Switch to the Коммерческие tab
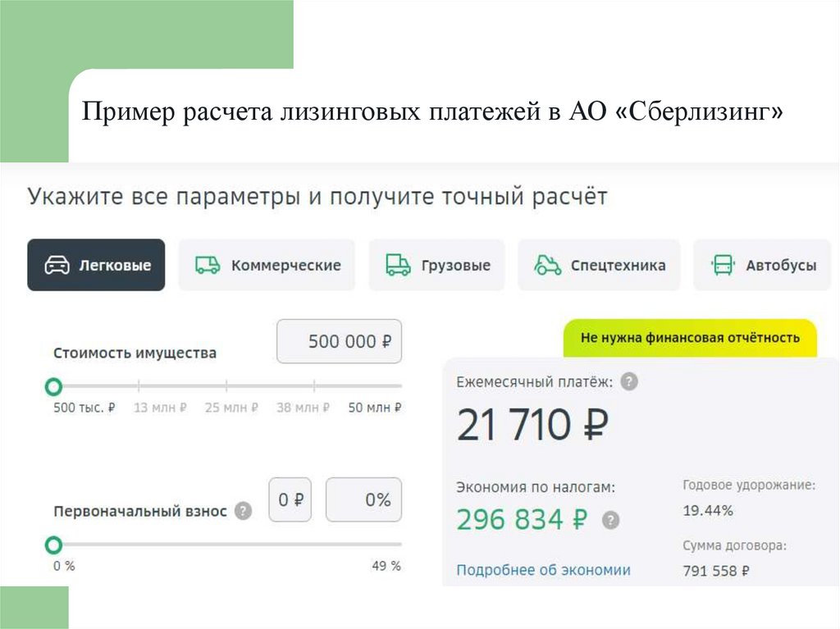Image resolution: width=840 pixels, height=629 pixels. pos(267,265)
